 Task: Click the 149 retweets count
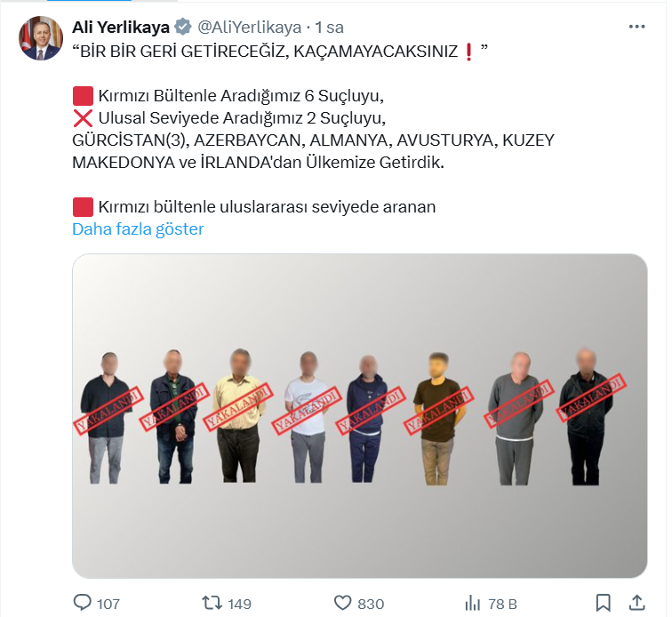point(239,604)
